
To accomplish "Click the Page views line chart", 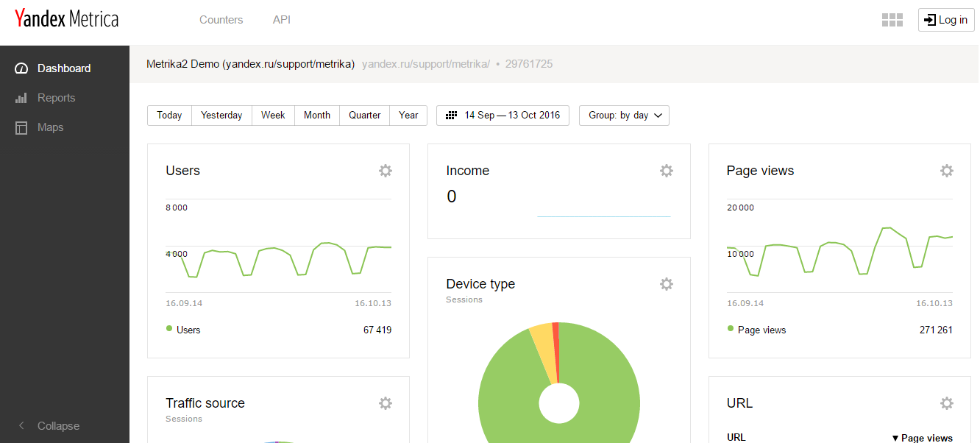I will click(839, 252).
